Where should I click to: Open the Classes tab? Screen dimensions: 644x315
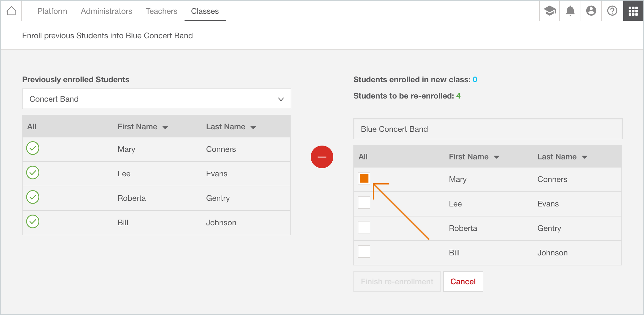[x=205, y=11]
